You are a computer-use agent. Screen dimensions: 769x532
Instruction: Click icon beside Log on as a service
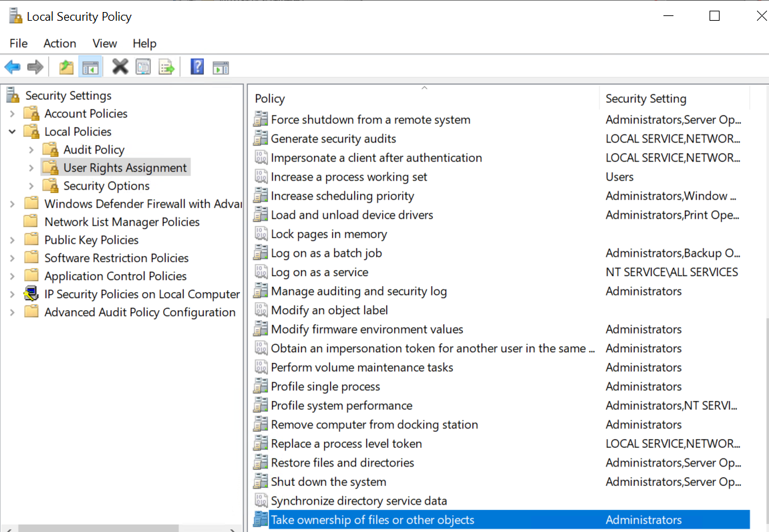(x=261, y=272)
